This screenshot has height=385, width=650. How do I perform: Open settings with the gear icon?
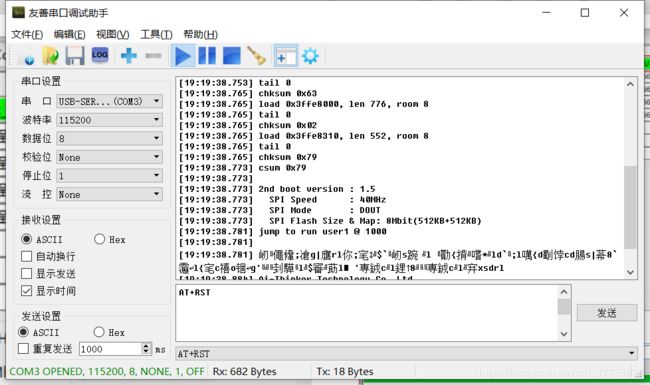(x=310, y=56)
